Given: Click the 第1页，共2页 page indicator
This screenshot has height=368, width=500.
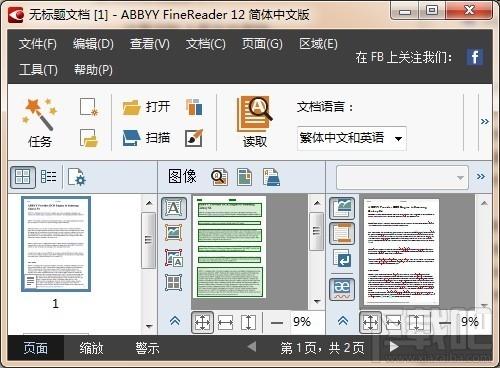Looking at the screenshot, I should click(x=322, y=348).
